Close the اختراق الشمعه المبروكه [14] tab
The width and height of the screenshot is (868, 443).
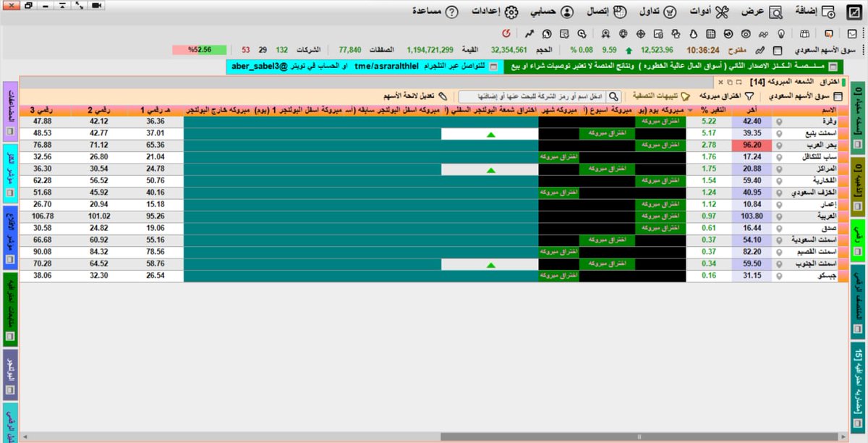[720, 83]
